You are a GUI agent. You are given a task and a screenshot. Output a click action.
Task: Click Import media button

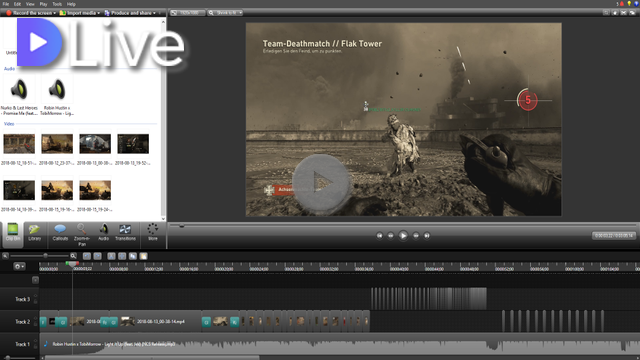coord(78,13)
